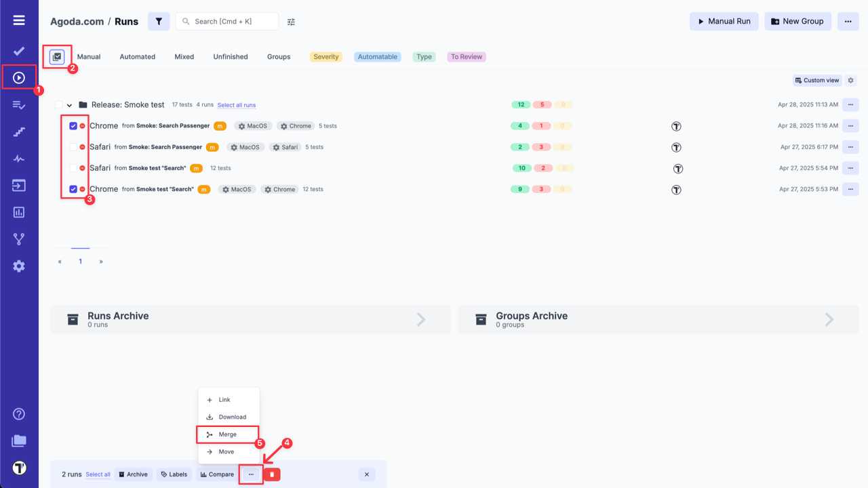Screen dimensions: 868x488
Task: Choose Merge from the actions menu
Action: [x=228, y=434]
